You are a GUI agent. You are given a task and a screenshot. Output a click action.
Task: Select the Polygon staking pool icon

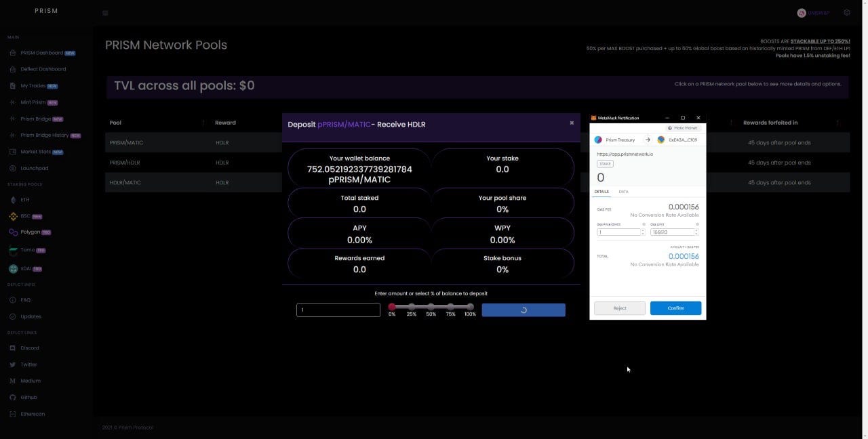[x=13, y=232]
